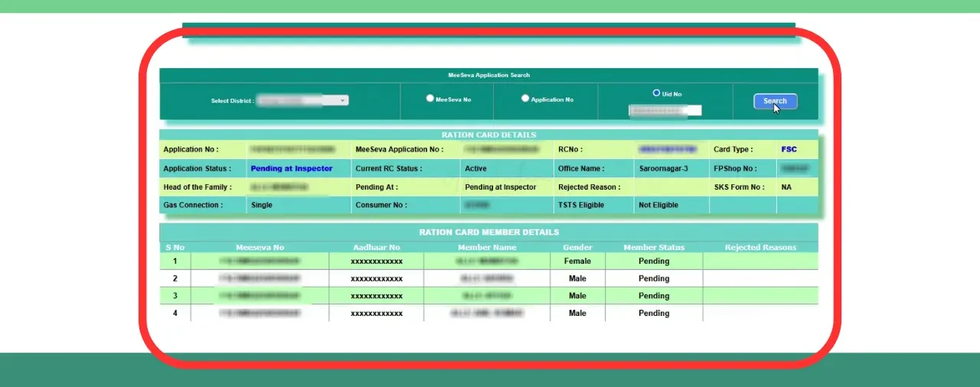Screen dimensions: 980x387
Task: Click the 'Pending' member status in row 1
Action: tap(654, 261)
